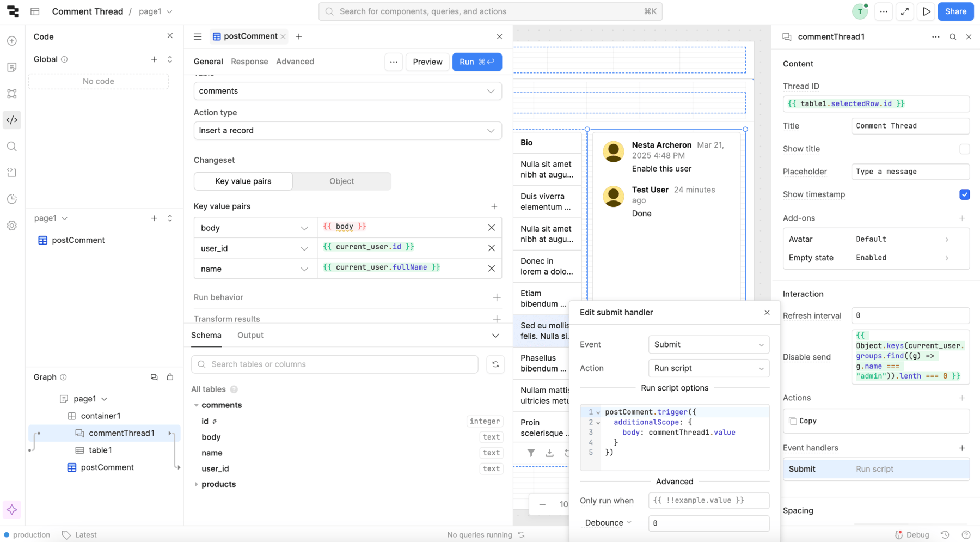
Task: Open the user_id key dropdown
Action: 255,248
